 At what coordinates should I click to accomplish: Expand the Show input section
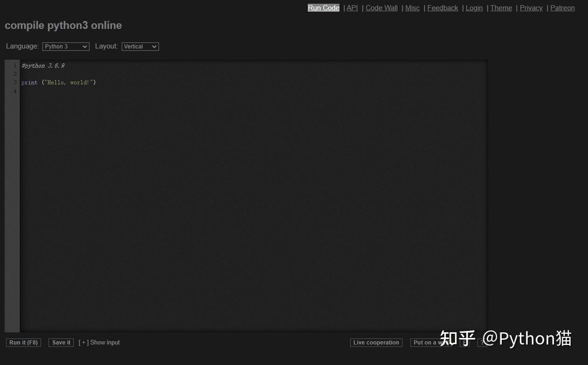[99, 342]
